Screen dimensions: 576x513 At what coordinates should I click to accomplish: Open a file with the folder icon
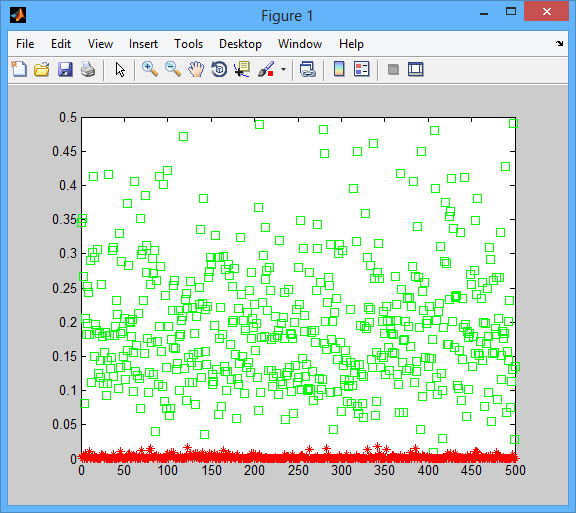(42, 69)
